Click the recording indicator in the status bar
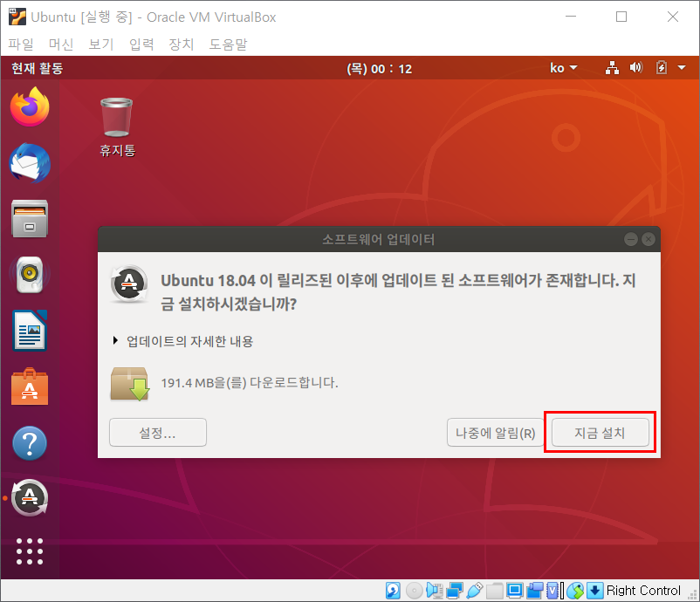 [x=534, y=591]
